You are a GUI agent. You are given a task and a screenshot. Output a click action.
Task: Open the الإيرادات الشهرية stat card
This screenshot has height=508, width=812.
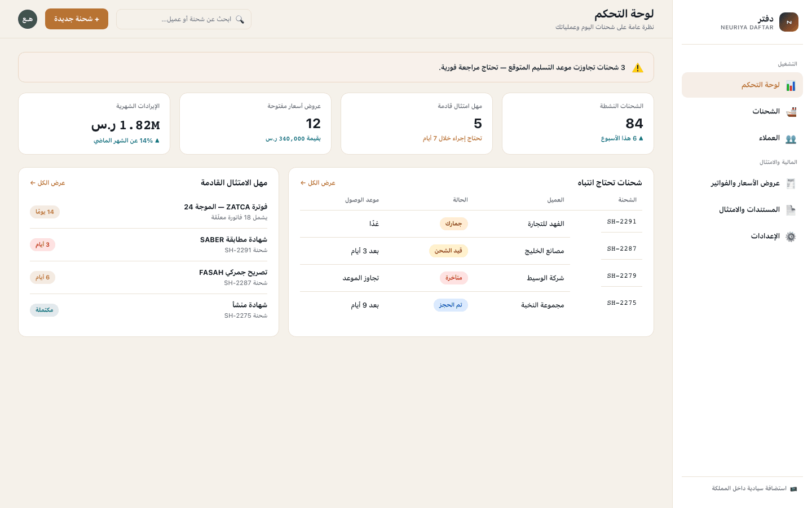(94, 124)
